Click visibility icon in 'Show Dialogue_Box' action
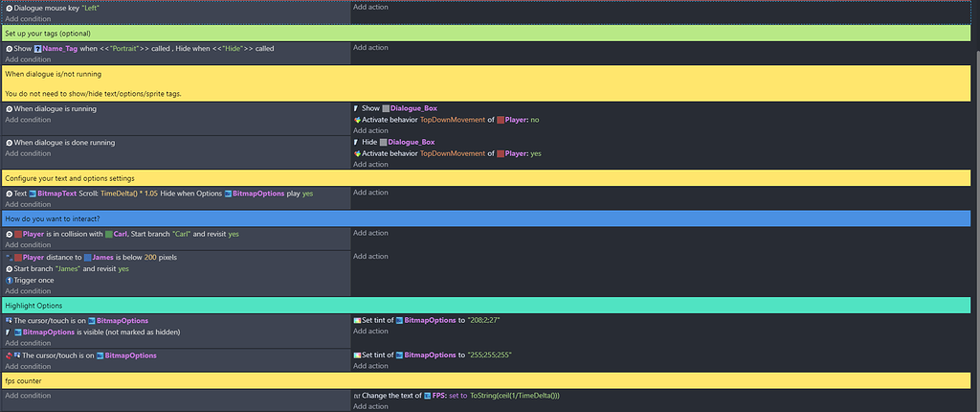 pyautogui.click(x=356, y=108)
